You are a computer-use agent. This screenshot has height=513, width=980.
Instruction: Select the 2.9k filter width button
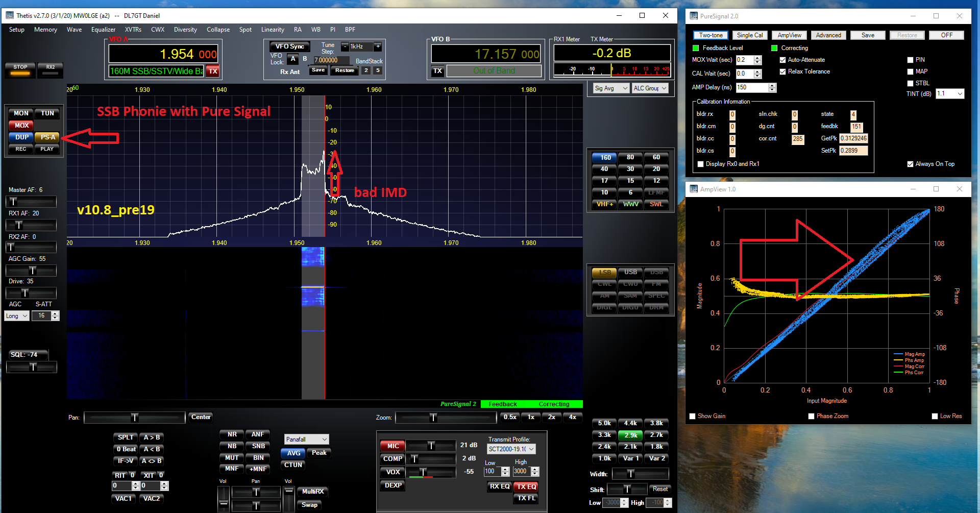[x=631, y=435]
